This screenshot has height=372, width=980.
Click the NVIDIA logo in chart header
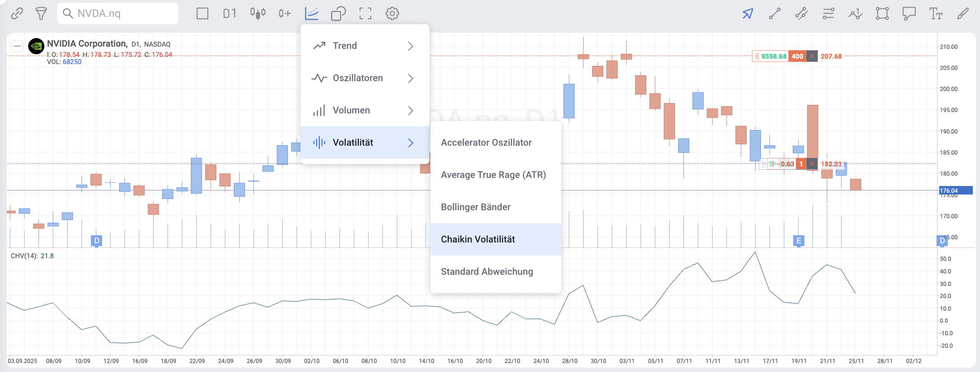(36, 46)
